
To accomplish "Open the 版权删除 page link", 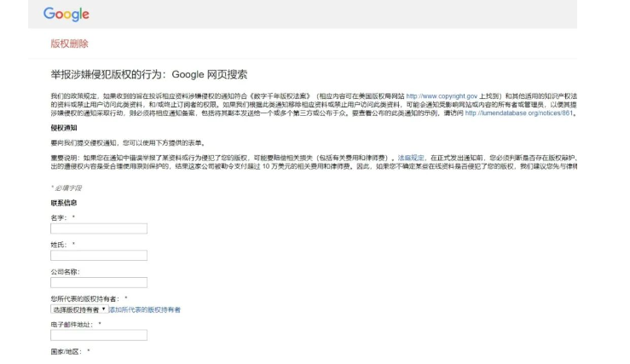I will (70, 43).
